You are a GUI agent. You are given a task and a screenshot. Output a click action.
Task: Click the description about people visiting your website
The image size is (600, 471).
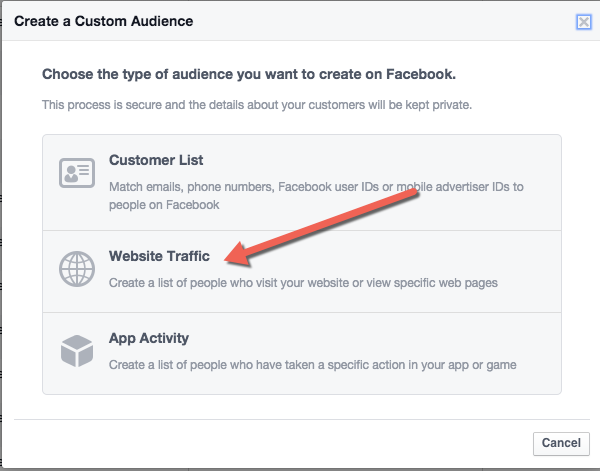(303, 283)
